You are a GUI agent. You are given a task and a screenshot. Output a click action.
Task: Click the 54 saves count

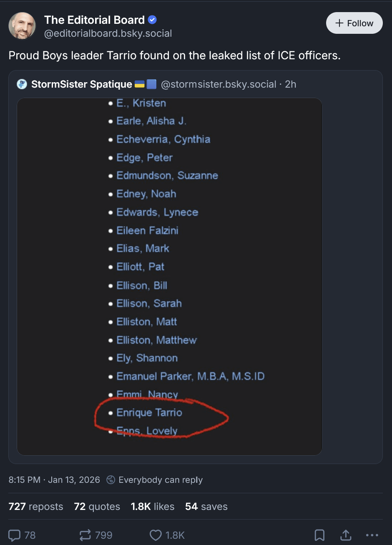(x=206, y=507)
